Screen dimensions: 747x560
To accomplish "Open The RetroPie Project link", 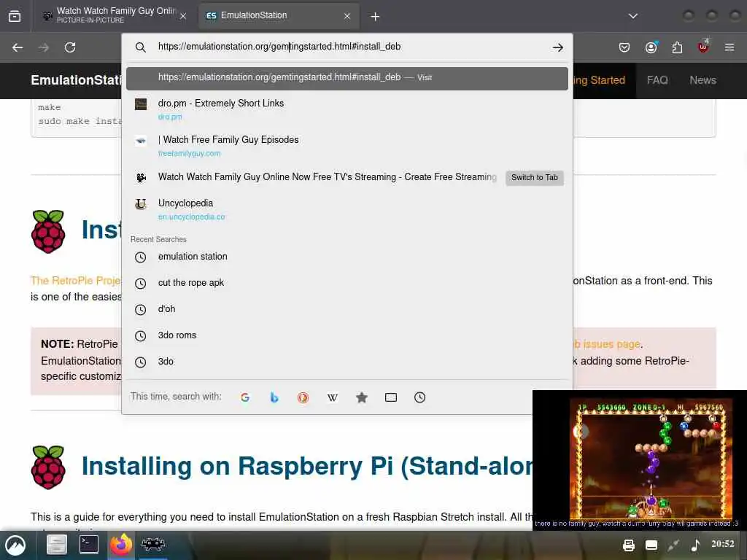I will 76,281.
